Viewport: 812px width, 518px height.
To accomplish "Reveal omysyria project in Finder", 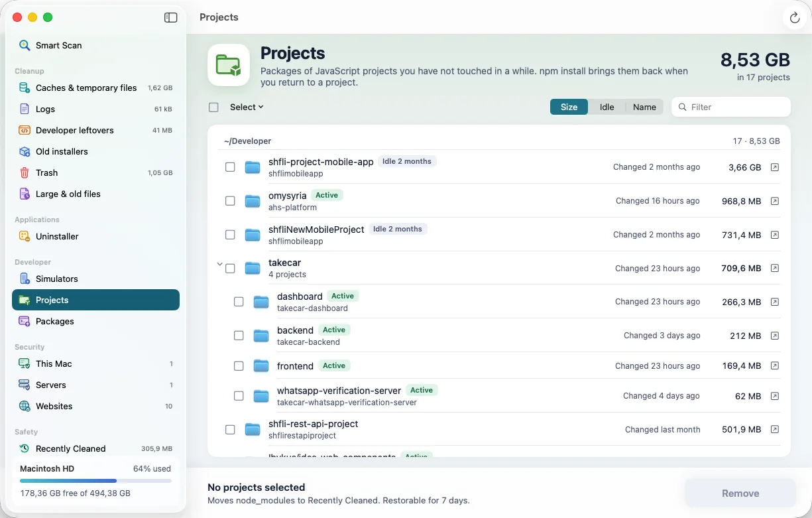I will point(775,201).
